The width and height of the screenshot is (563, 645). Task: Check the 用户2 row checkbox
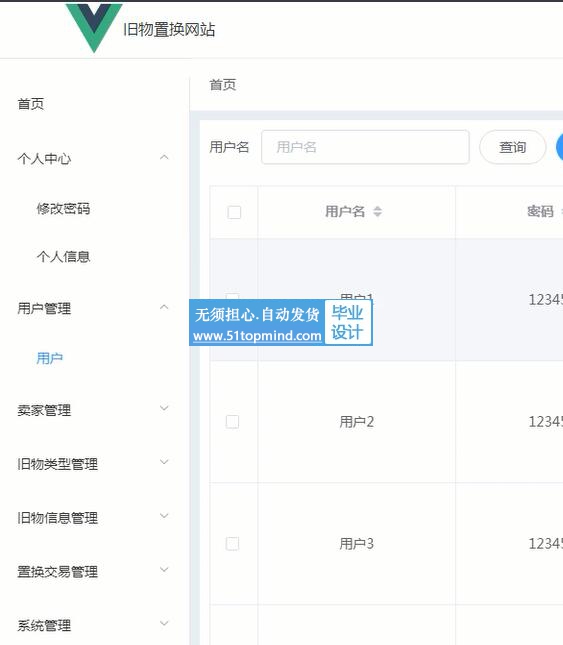coord(232,422)
